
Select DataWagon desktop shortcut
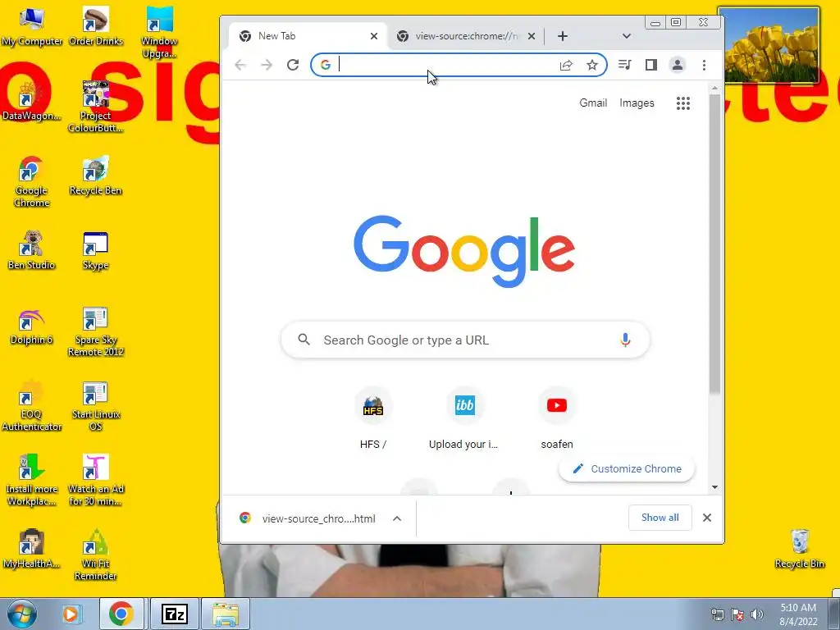[x=31, y=101]
